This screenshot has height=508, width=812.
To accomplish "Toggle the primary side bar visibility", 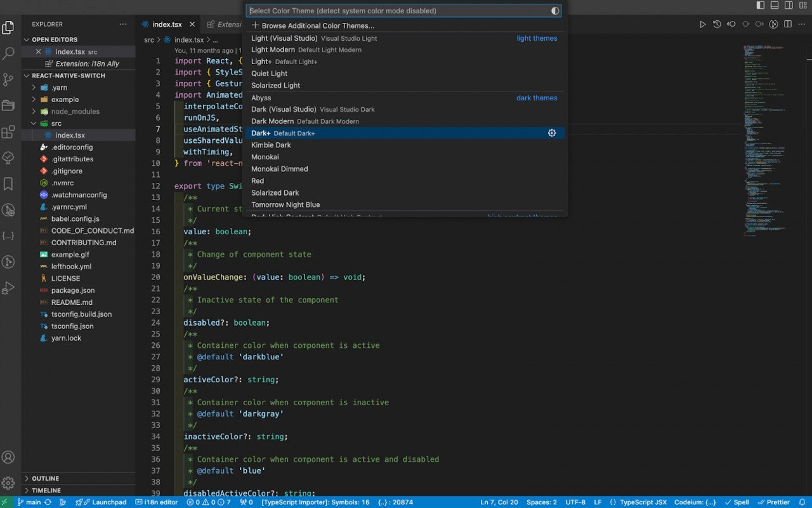I will 761,5.
